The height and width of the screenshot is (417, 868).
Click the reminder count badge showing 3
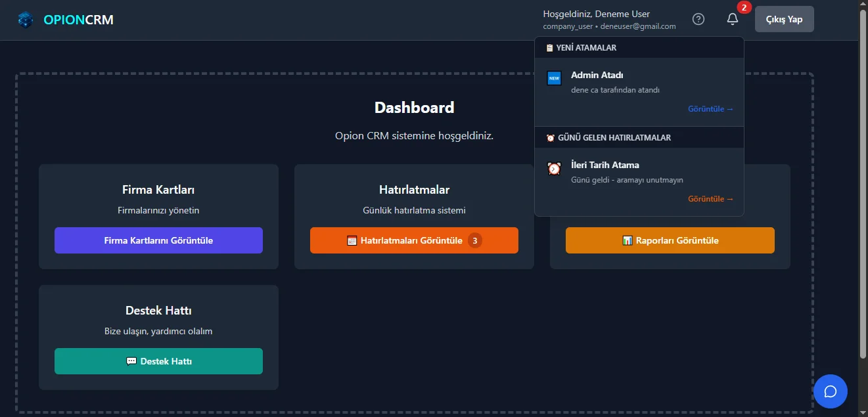point(475,240)
